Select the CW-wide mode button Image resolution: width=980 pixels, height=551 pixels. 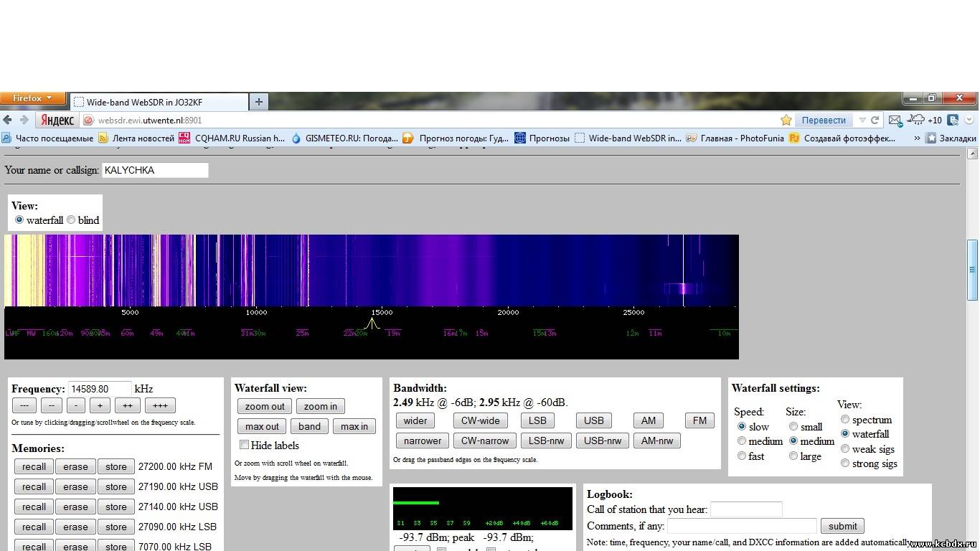pos(480,420)
